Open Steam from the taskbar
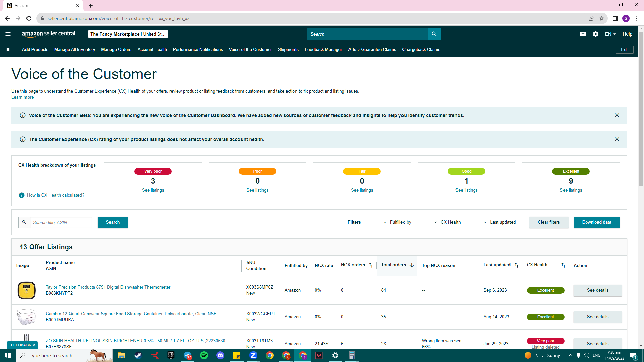644x362 pixels. pyautogui.click(x=138, y=355)
